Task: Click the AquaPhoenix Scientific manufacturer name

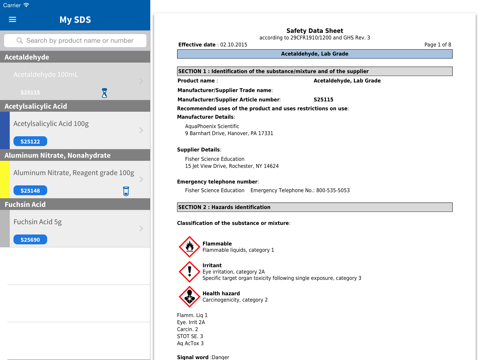Action: [x=212, y=126]
